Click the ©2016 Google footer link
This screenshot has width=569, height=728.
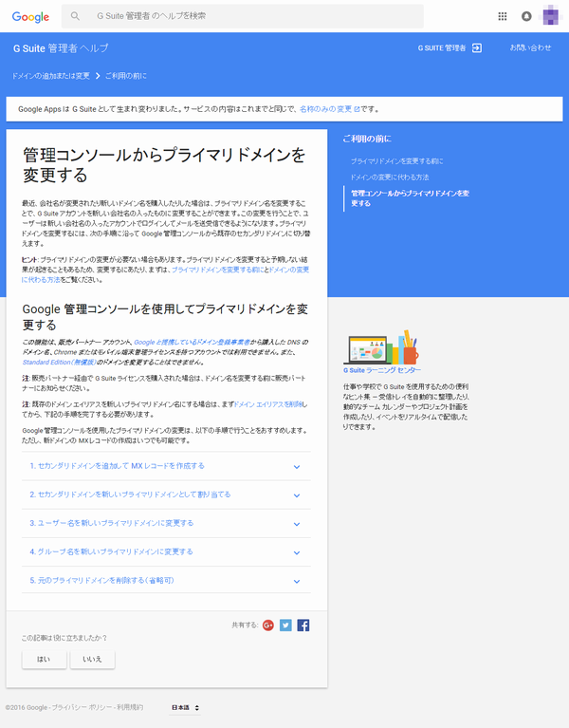pyautogui.click(x=27, y=707)
